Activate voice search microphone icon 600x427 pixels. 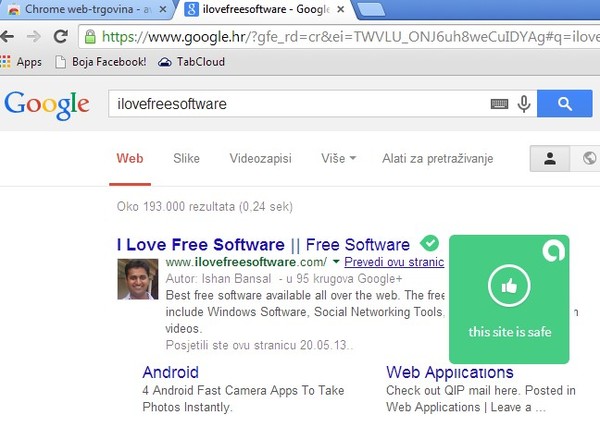[x=523, y=104]
